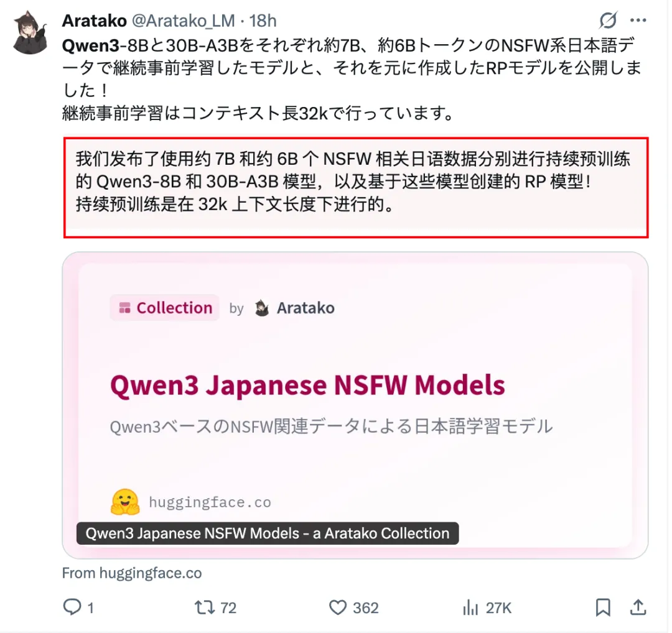672x633 pixels.
Task: Open Qwen3 Japanese NSFW Models card title
Action: pos(308,385)
